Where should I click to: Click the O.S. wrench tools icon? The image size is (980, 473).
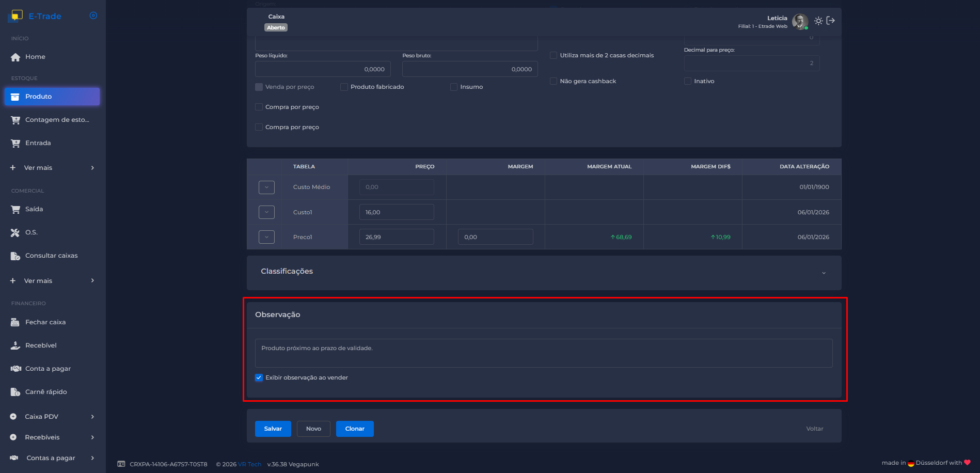click(15, 232)
